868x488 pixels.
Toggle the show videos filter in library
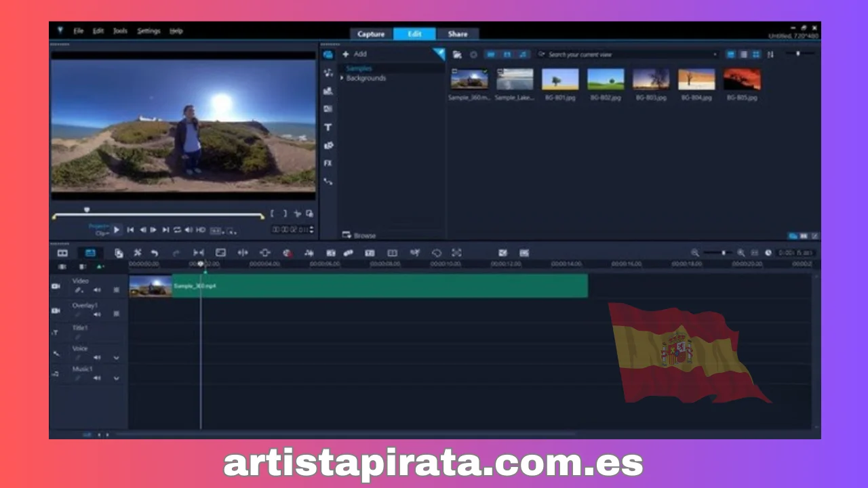click(x=491, y=54)
